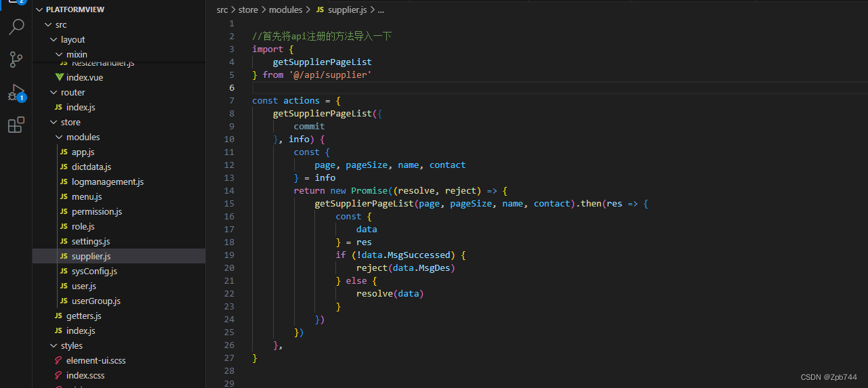Image resolution: width=868 pixels, height=388 pixels.
Task: Click the '@/api/supplier' import string
Action: 330,74
